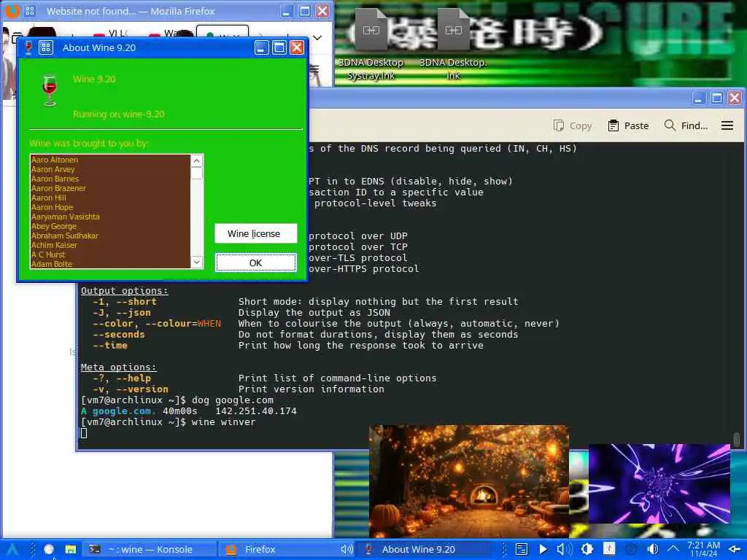Open the Wine license button
747x560 pixels.
[256, 233]
